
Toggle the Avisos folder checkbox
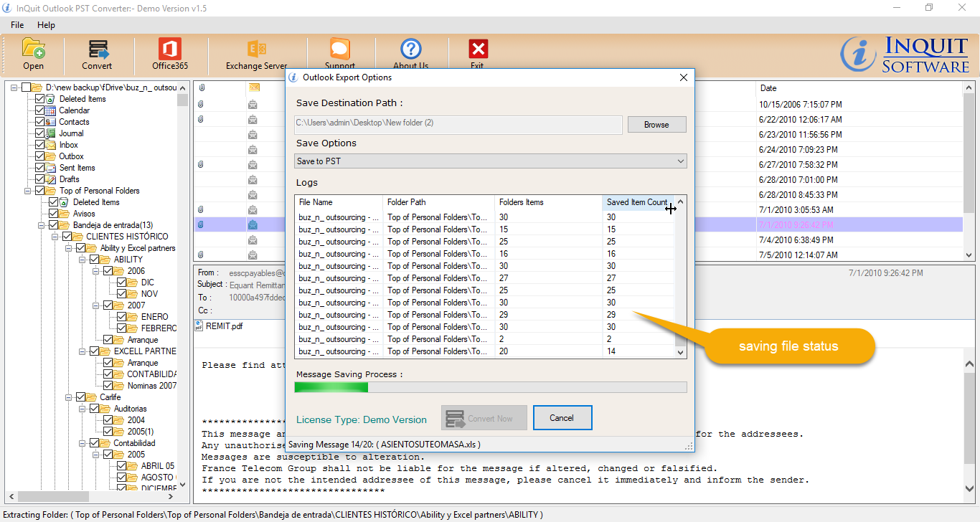pos(53,214)
